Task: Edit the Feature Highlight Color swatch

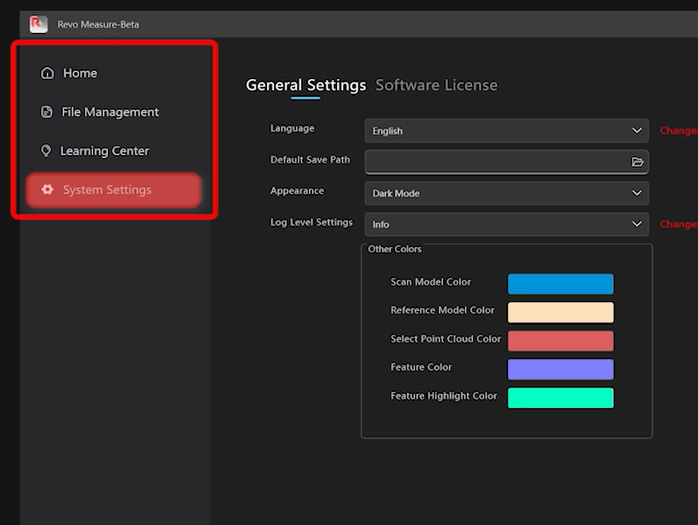Action: click(x=560, y=398)
